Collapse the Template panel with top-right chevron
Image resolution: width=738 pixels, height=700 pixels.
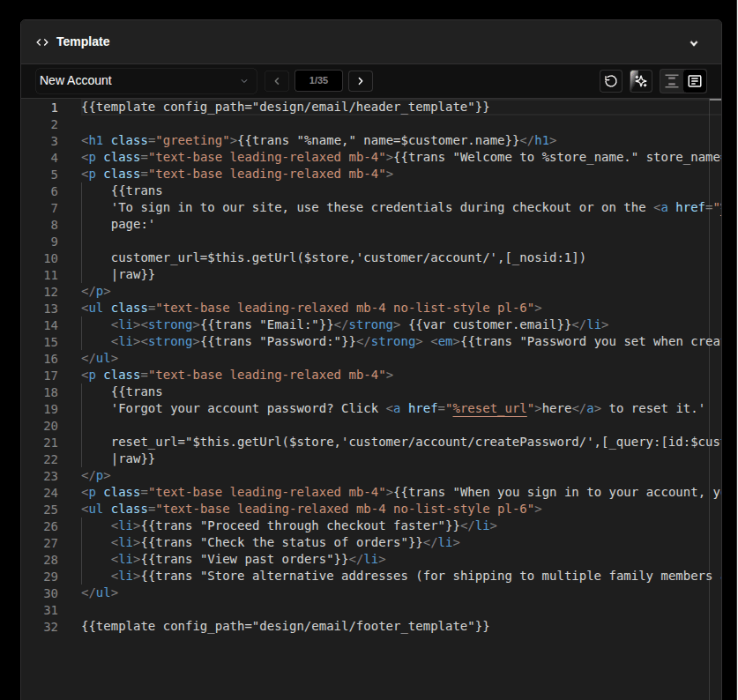694,42
